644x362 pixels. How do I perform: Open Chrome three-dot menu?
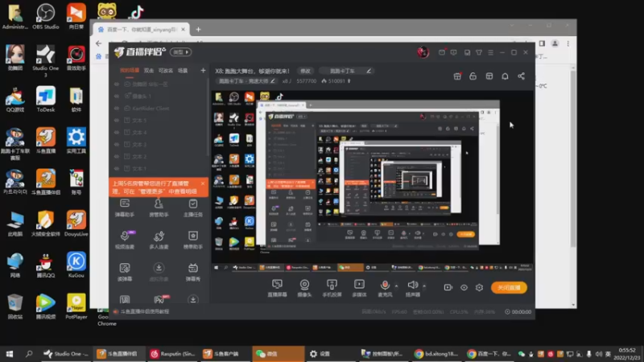[x=568, y=43]
